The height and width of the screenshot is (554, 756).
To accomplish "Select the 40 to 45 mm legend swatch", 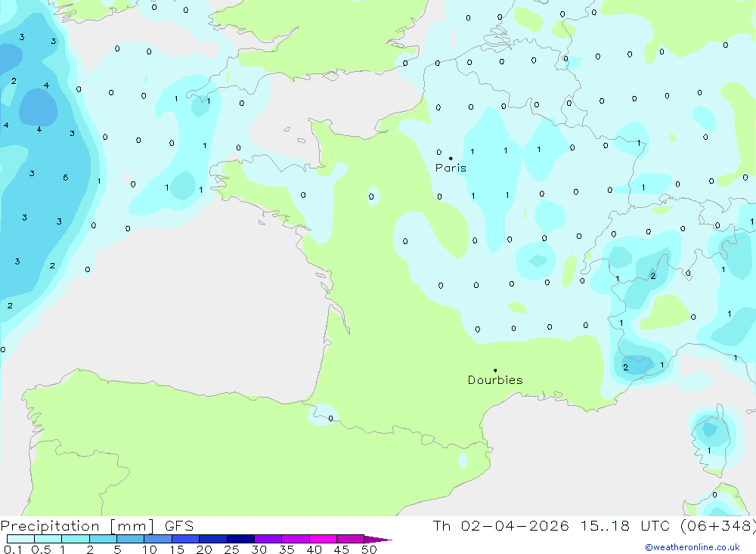I will [x=323, y=539].
